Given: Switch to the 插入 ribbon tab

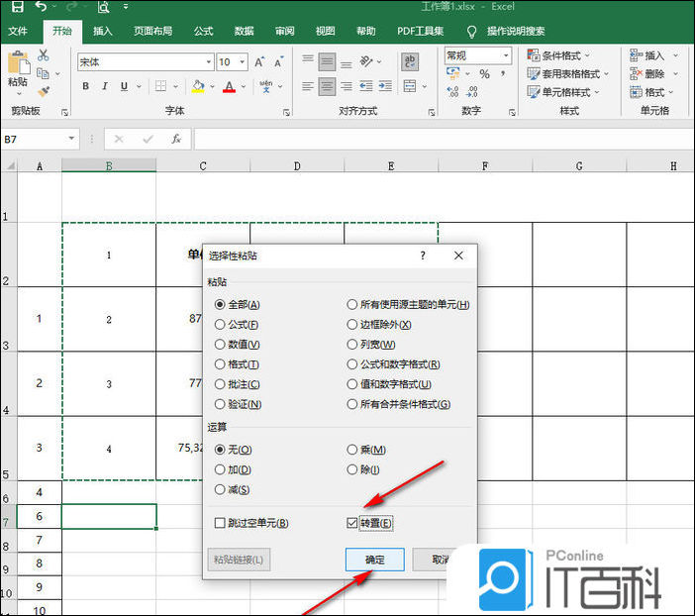Looking at the screenshot, I should click(x=103, y=31).
